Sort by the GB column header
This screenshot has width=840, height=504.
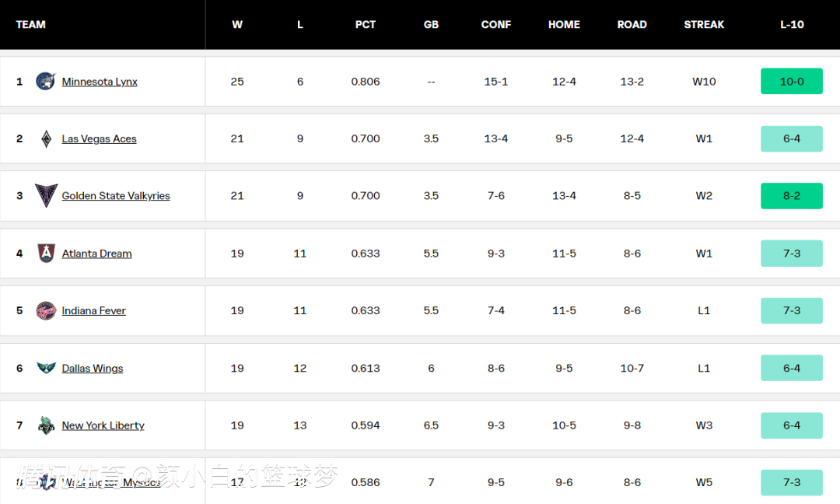point(431,25)
